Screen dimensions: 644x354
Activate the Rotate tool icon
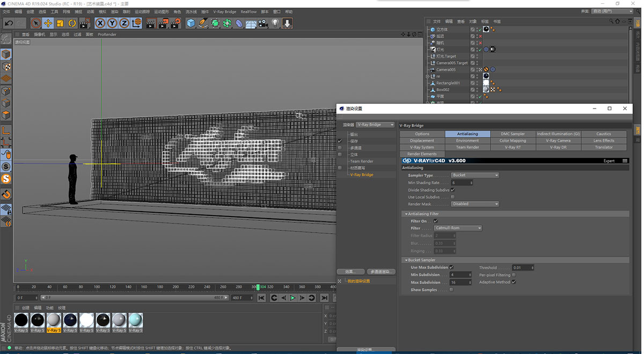72,23
